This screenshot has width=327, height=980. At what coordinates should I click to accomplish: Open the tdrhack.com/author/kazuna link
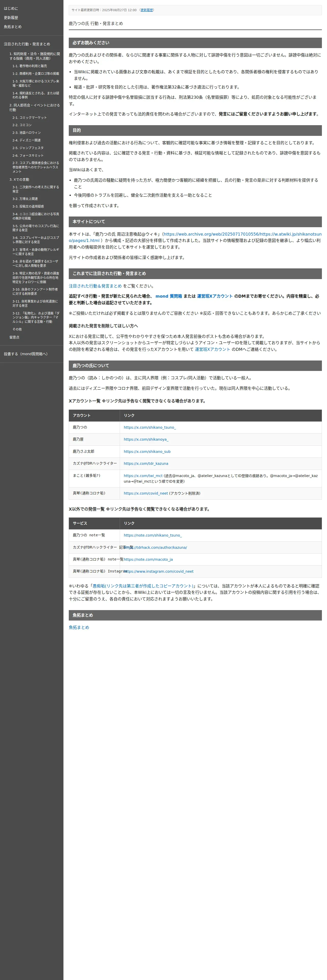tap(155, 547)
